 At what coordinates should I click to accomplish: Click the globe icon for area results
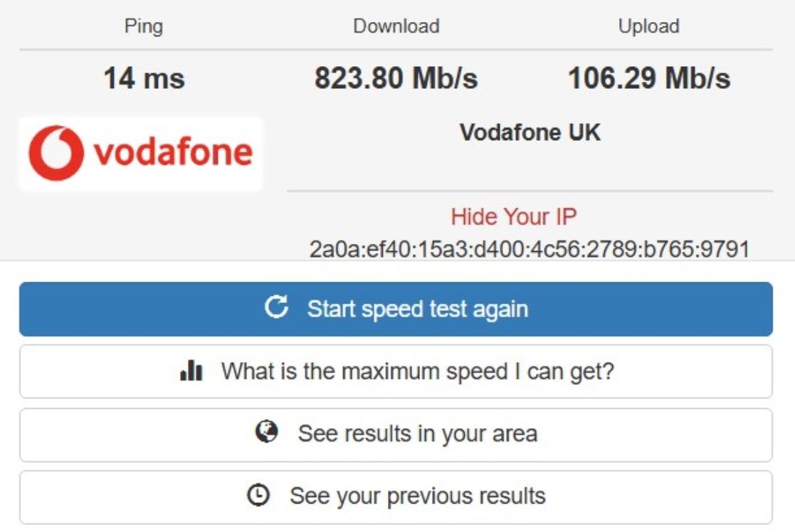[266, 432]
